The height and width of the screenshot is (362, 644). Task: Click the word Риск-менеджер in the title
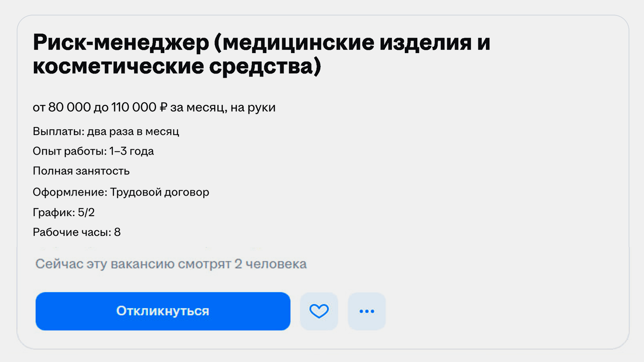coord(121,43)
